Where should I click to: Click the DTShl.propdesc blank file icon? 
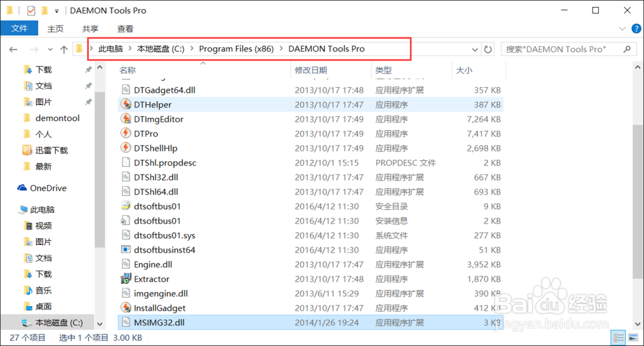click(126, 162)
